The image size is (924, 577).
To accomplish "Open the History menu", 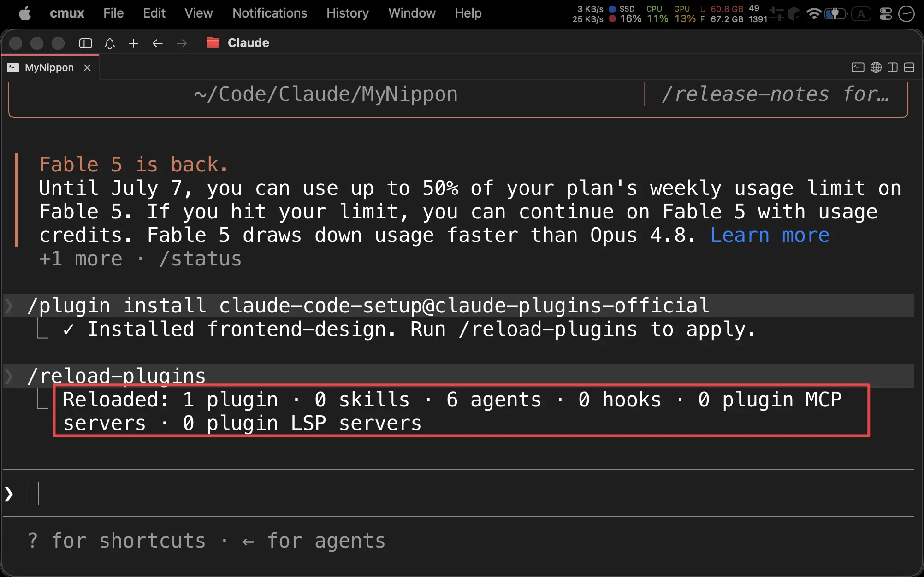I will coord(348,13).
